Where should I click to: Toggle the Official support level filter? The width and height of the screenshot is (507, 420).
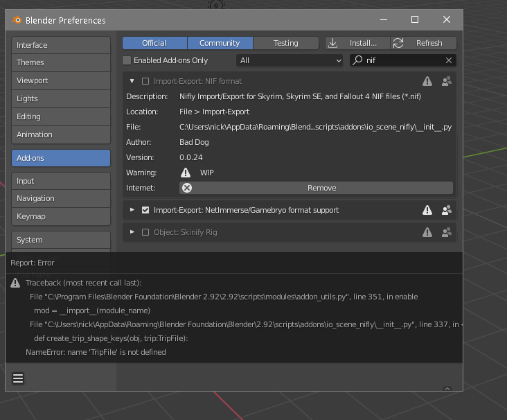coord(154,43)
